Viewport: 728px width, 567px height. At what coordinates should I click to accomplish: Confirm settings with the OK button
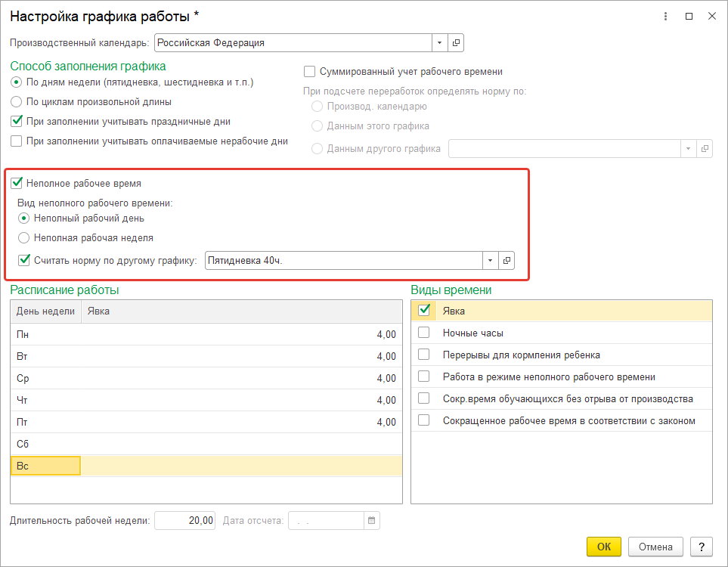tap(603, 547)
